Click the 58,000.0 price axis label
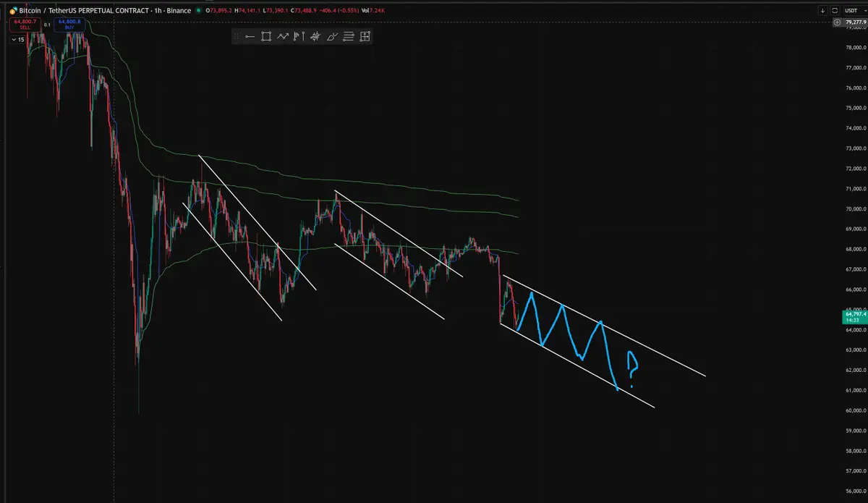The width and height of the screenshot is (868, 503). (x=856, y=452)
